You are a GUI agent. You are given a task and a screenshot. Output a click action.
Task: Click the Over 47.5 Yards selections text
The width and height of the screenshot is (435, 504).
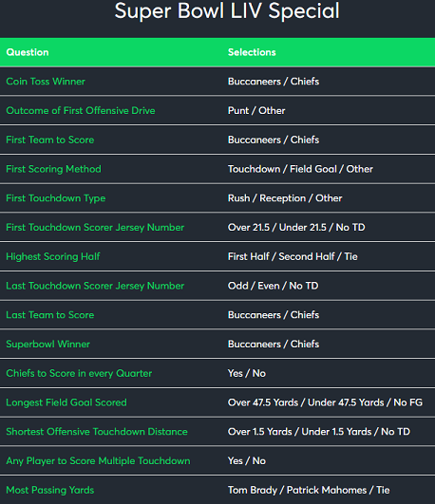(263, 402)
